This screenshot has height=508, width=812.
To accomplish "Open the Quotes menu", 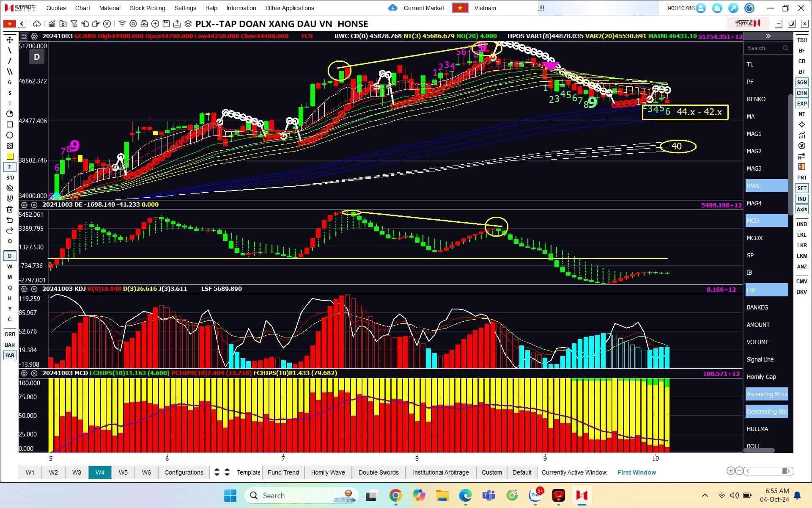I will 56,8.
